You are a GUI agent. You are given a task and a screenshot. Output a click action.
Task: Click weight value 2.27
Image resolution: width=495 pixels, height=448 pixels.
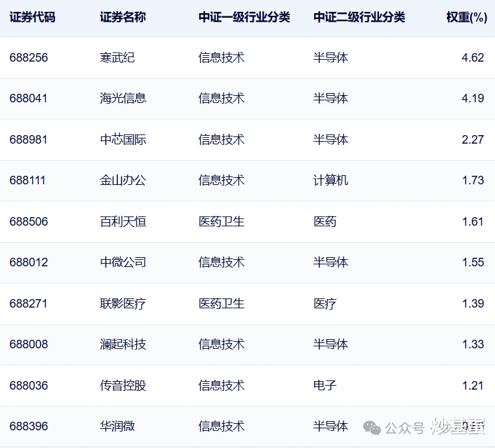pos(473,139)
